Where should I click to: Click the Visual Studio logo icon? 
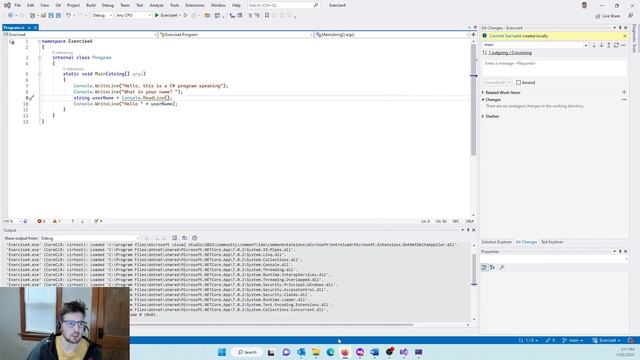pyautogui.click(x=7, y=5)
